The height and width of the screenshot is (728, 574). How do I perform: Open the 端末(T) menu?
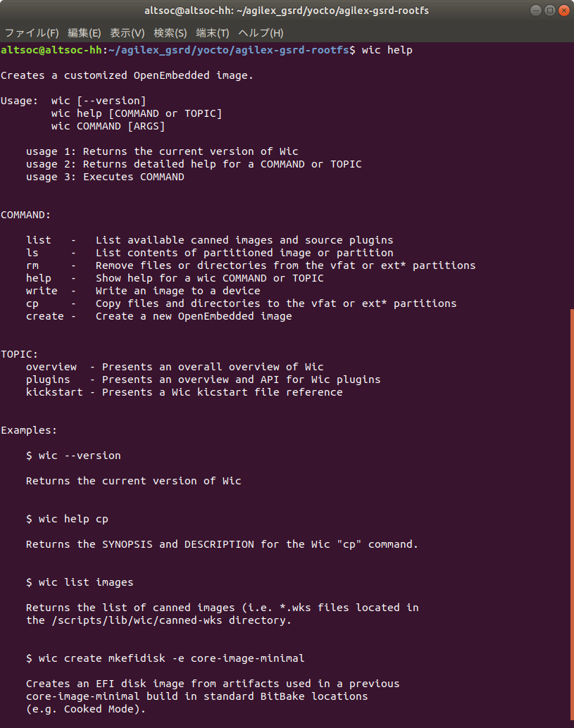tap(212, 33)
